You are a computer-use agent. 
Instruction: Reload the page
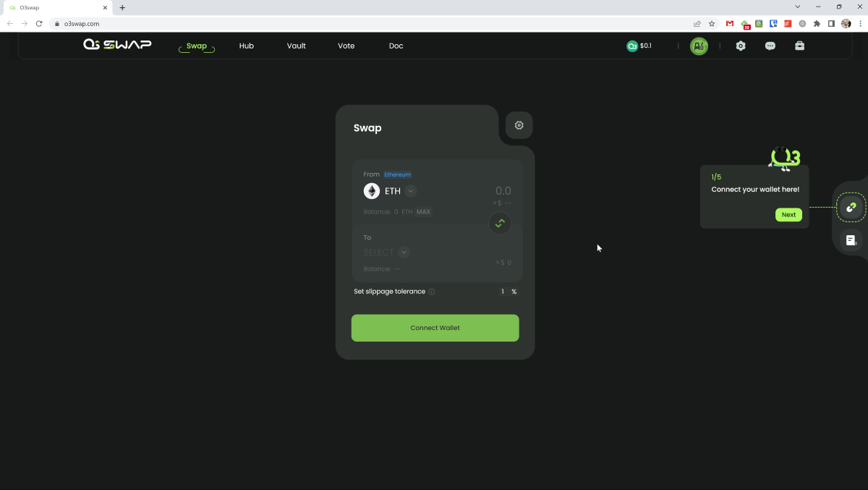(39, 24)
